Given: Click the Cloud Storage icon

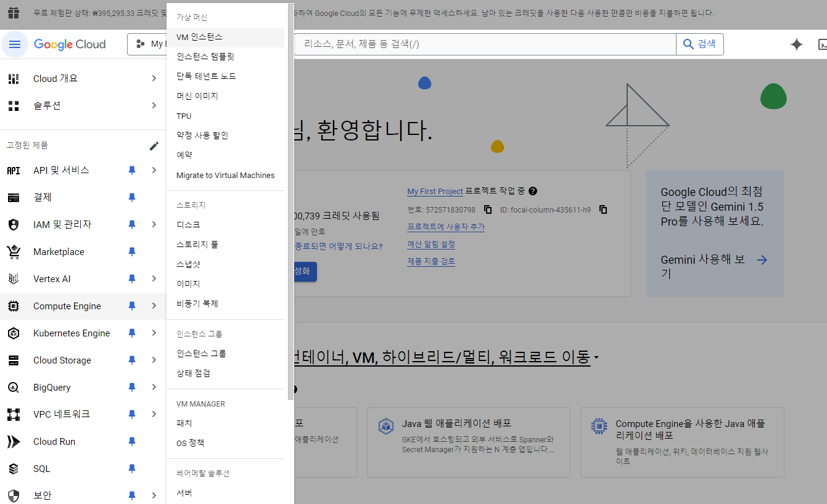Looking at the screenshot, I should (x=14, y=360).
